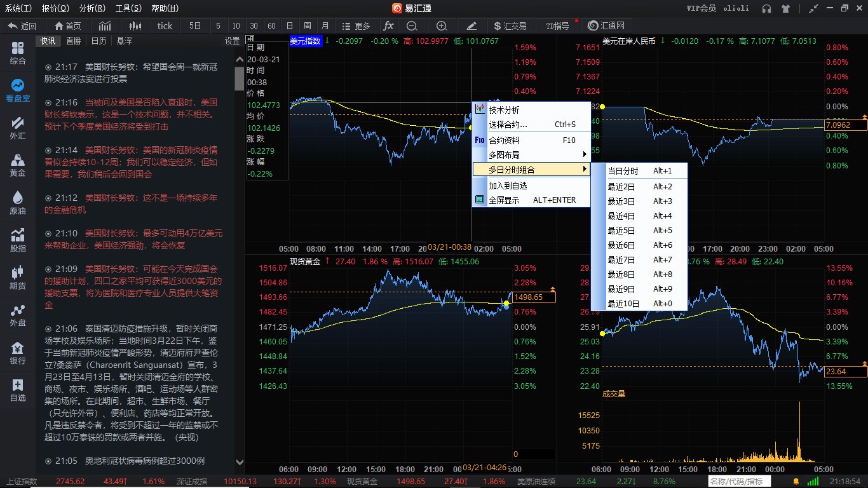Image resolution: width=868 pixels, height=488 pixels.
Task: Click the 现货黄金 chart title
Action: click(x=306, y=261)
